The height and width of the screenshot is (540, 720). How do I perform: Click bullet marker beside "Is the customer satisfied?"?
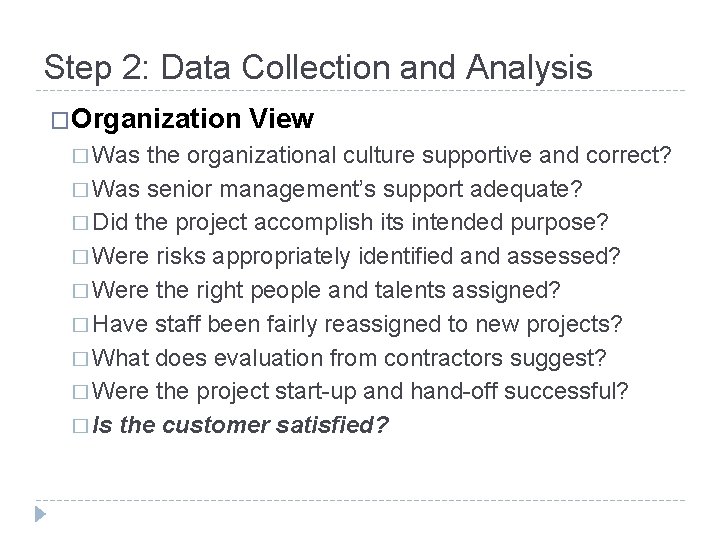coord(80,423)
